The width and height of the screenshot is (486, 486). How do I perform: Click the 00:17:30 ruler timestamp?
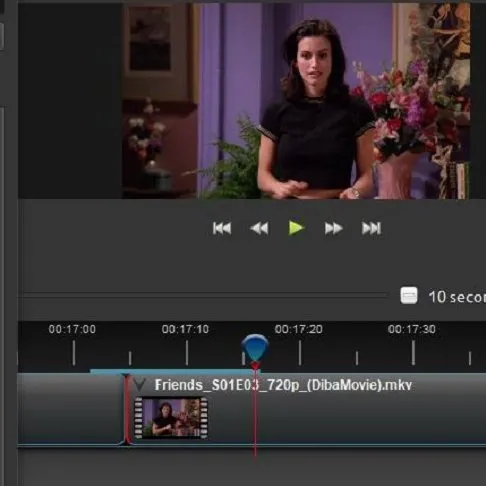[412, 329]
